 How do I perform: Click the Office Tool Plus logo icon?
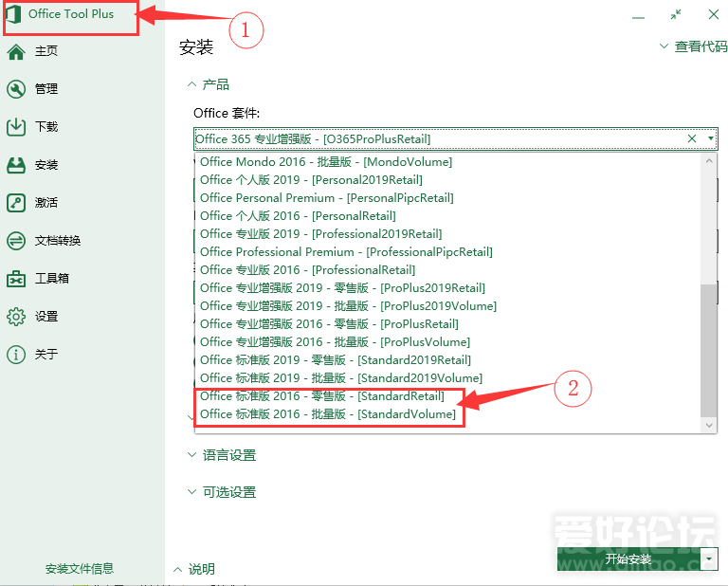pyautogui.click(x=13, y=14)
